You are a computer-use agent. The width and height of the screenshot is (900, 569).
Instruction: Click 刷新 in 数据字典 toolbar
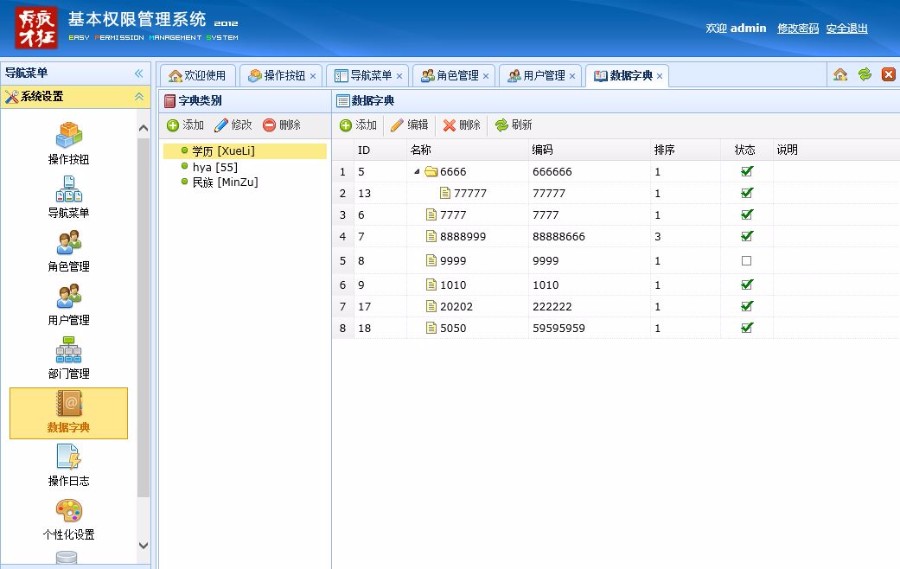(x=514, y=125)
